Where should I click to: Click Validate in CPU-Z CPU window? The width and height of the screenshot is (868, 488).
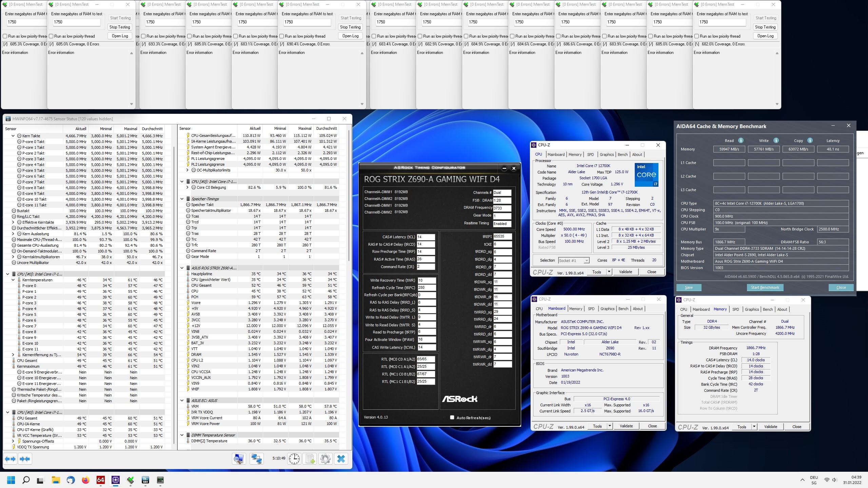click(626, 272)
